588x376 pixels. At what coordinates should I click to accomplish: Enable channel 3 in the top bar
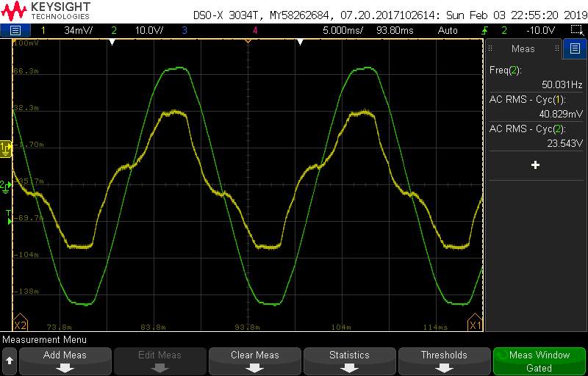click(x=184, y=30)
